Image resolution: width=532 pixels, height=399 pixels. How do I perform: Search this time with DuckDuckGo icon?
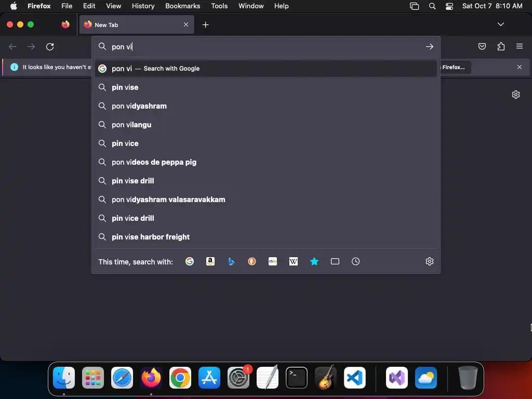[x=252, y=261]
